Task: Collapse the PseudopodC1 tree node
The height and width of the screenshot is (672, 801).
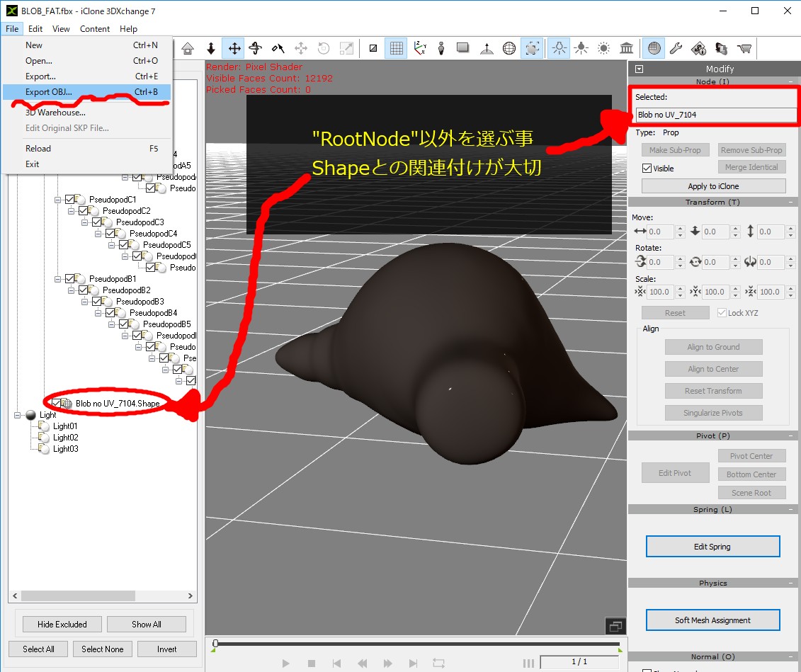Action: click(x=58, y=200)
